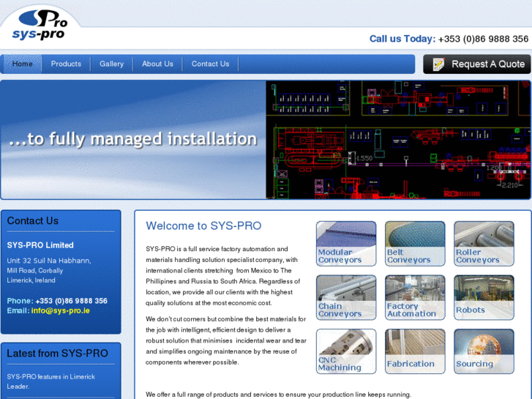Click the sys-pro logo
This screenshot has height=399, width=532.
click(x=41, y=25)
